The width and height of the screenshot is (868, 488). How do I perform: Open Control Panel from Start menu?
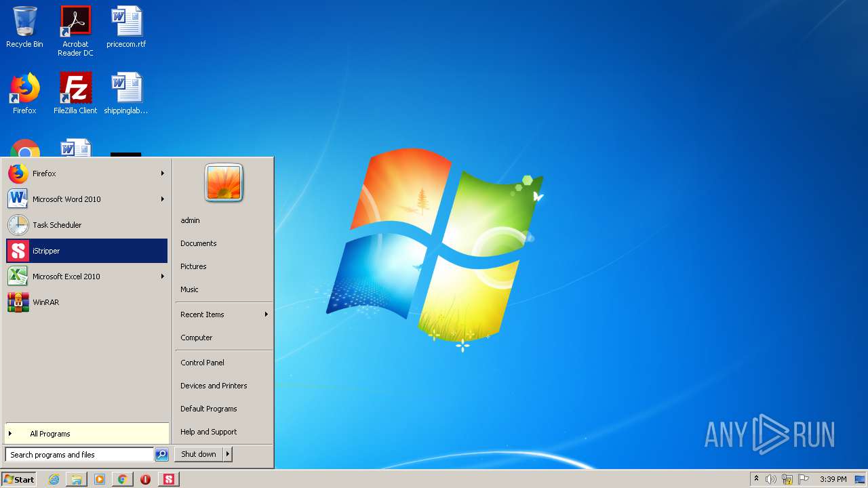pos(224,363)
